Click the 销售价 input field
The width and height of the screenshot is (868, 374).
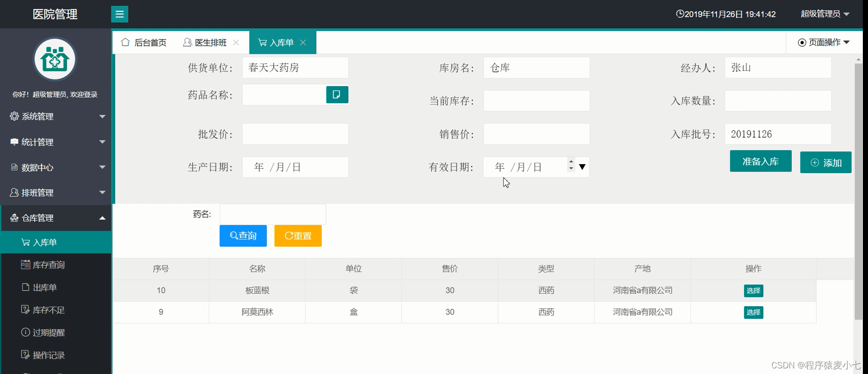(x=536, y=134)
